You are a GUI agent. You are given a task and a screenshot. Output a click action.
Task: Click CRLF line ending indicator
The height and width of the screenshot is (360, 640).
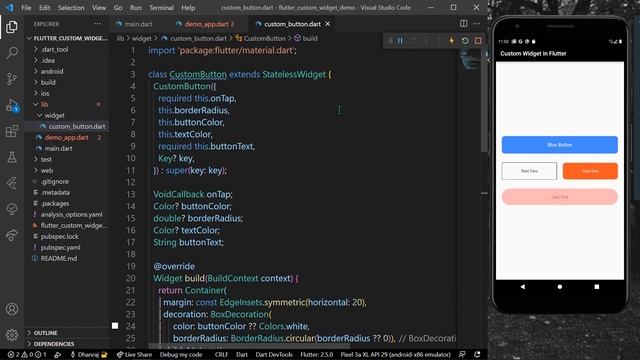221,355
